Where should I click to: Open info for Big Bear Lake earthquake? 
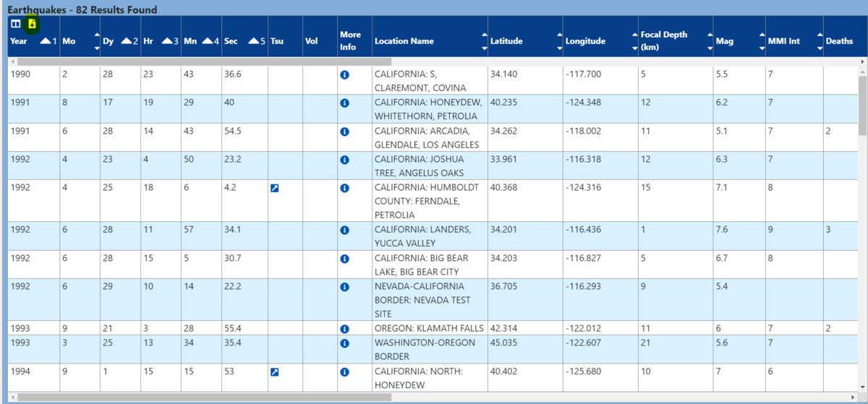click(344, 259)
